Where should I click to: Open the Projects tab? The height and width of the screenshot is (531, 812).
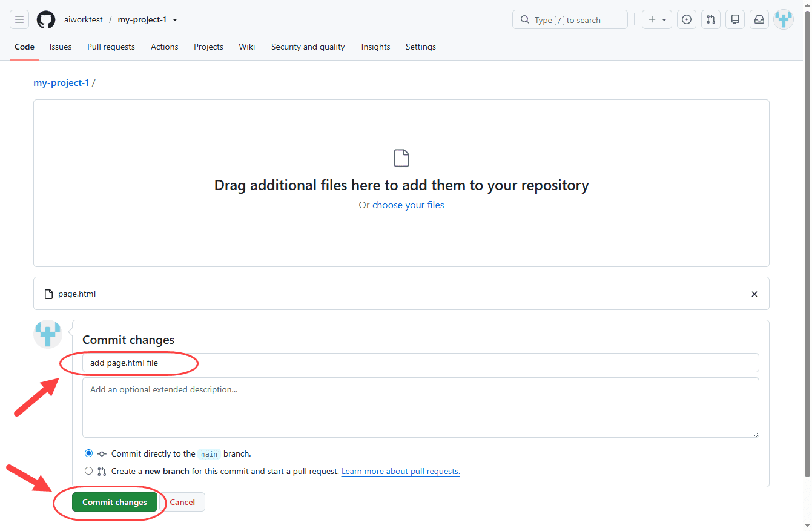[x=208, y=47]
